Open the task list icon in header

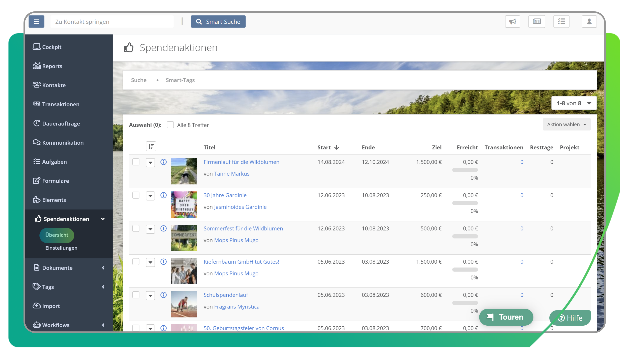click(561, 22)
